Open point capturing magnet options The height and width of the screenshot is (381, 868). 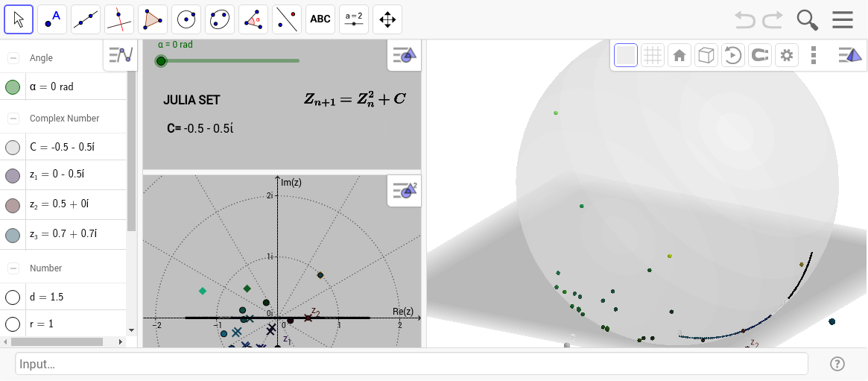pos(760,55)
